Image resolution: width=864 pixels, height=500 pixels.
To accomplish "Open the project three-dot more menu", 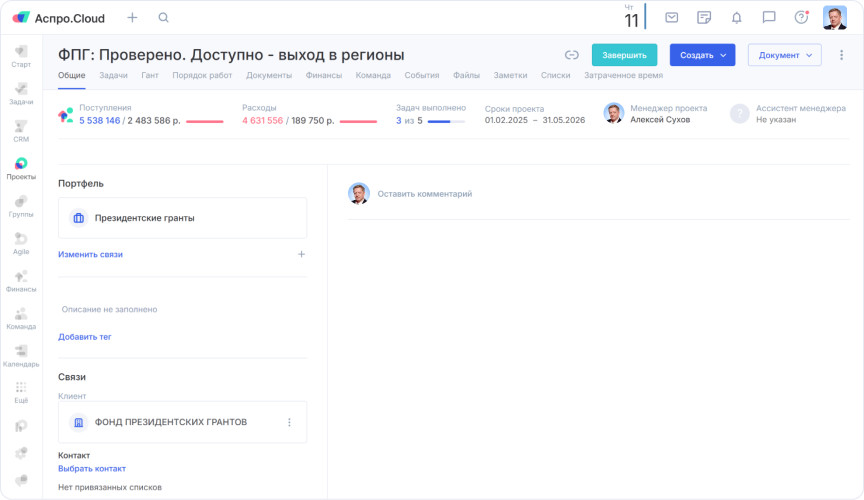I will pyautogui.click(x=841, y=55).
